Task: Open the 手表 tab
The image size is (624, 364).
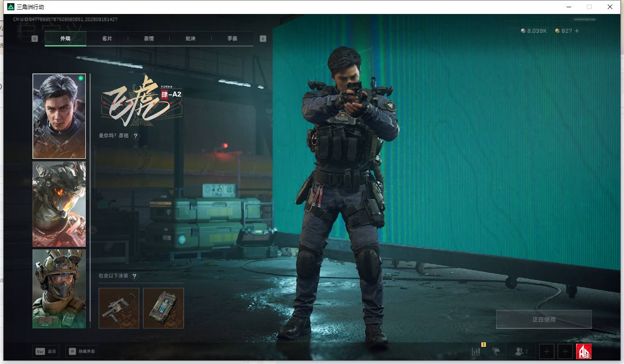Action: tap(233, 39)
